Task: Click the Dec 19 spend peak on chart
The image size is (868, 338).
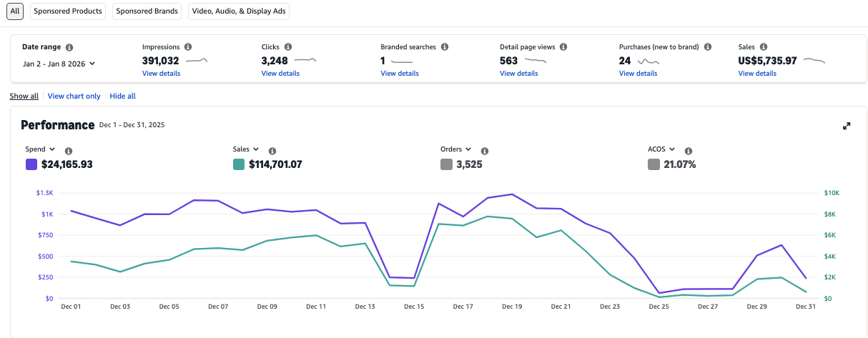Action: click(x=512, y=194)
